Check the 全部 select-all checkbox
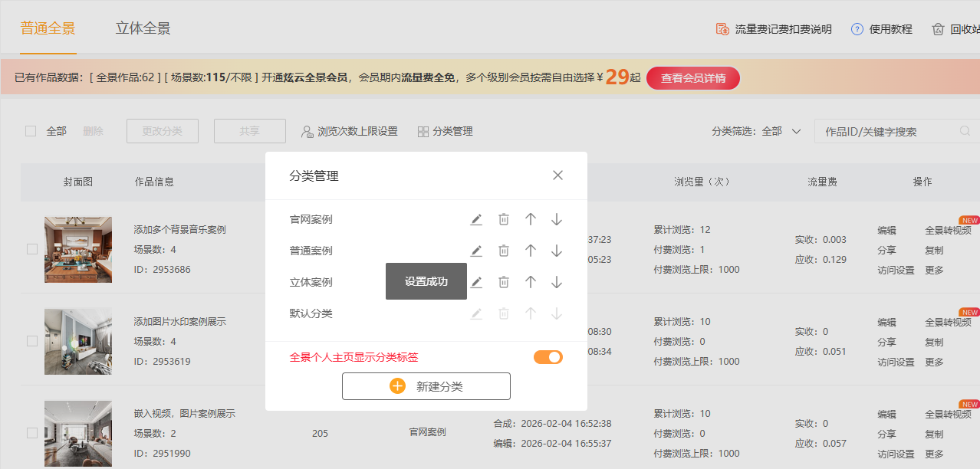 pos(31,131)
